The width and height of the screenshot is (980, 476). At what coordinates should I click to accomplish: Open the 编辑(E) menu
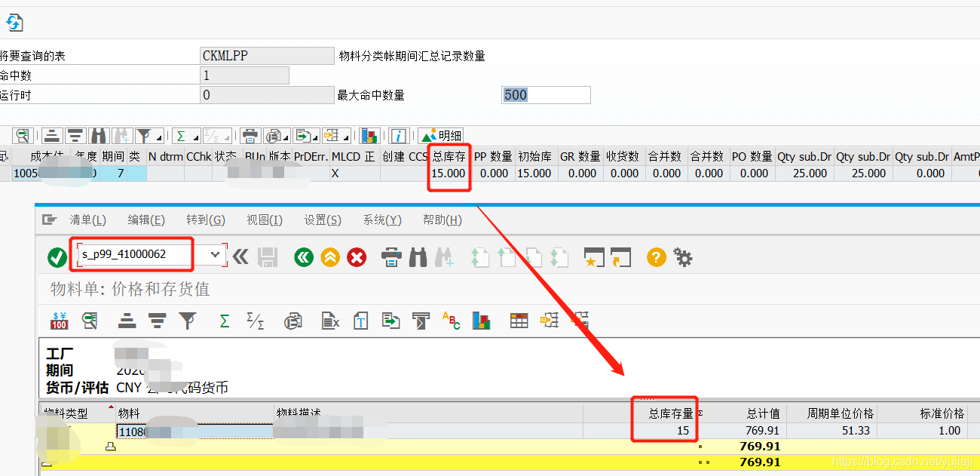click(x=146, y=220)
